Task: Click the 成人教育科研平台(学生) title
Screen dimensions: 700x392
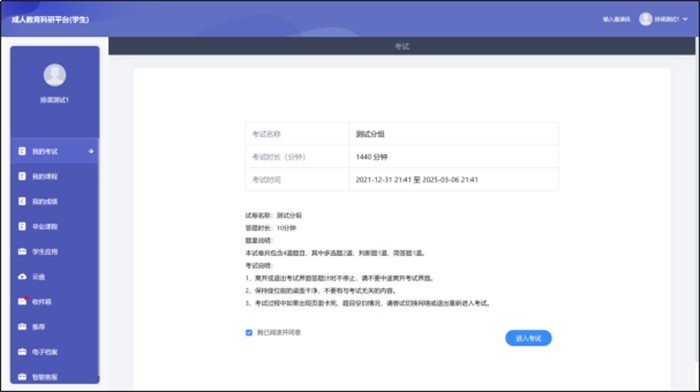Action: click(x=50, y=19)
